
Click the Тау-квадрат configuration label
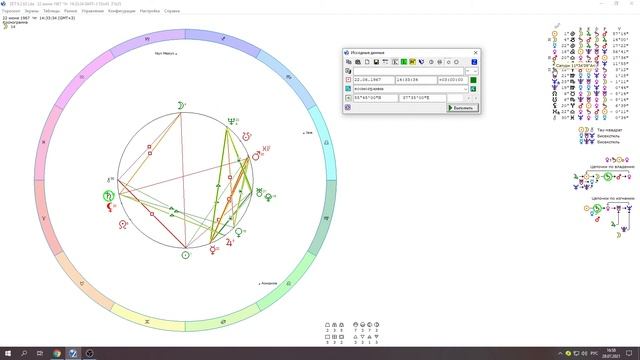[x=609, y=130]
